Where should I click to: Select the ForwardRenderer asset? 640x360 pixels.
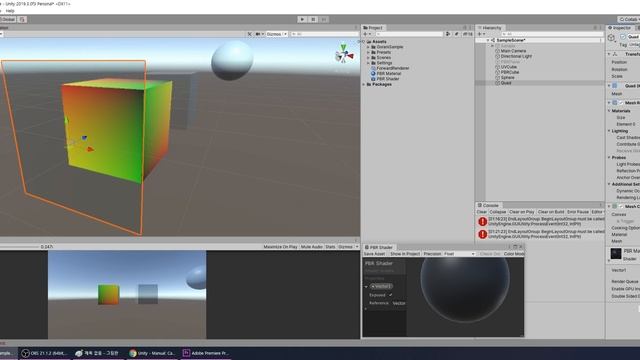390,68
